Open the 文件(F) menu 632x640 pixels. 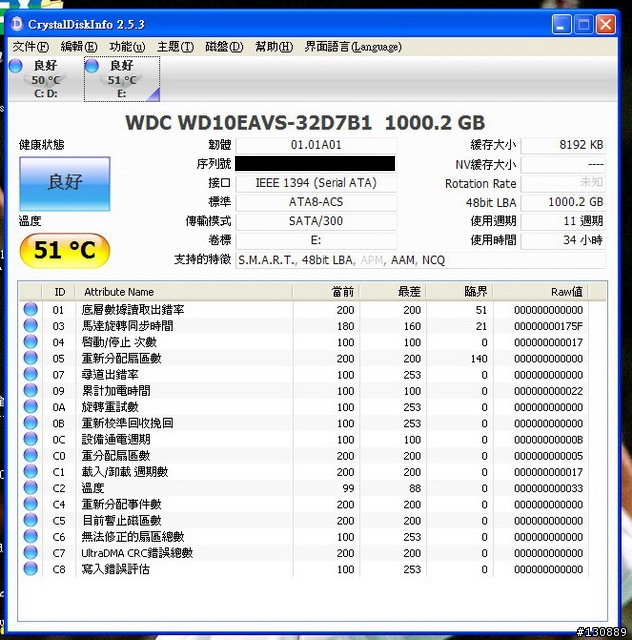31,47
